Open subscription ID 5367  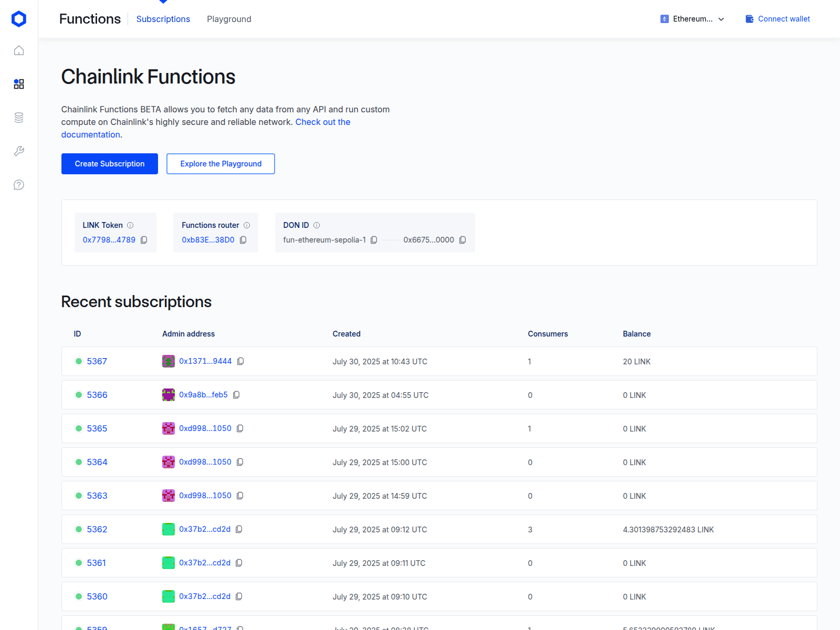click(x=97, y=361)
